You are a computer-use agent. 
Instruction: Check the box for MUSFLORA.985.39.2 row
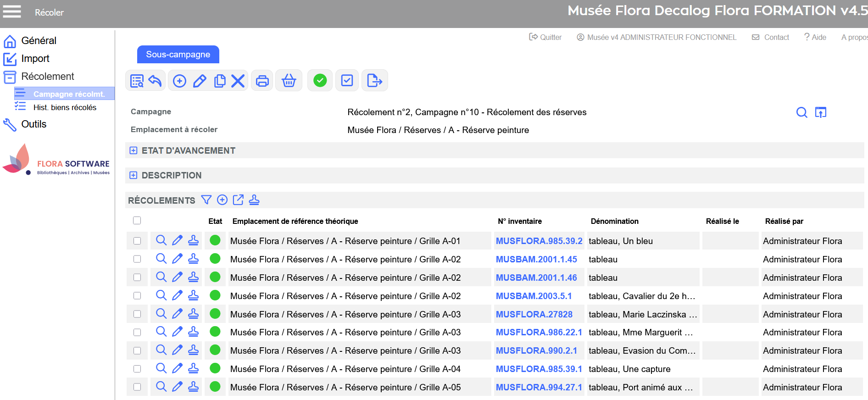coord(137,241)
